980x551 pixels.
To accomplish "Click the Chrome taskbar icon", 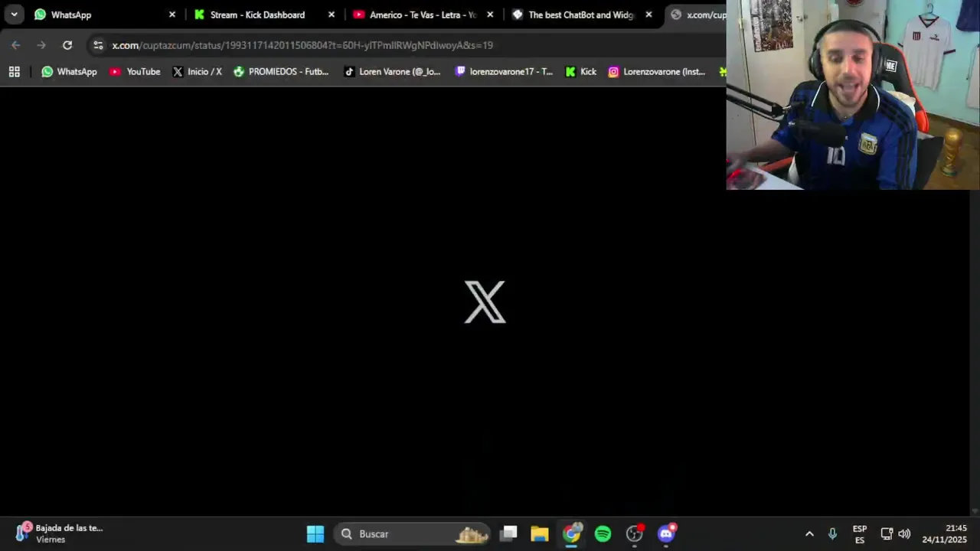I will (x=572, y=533).
